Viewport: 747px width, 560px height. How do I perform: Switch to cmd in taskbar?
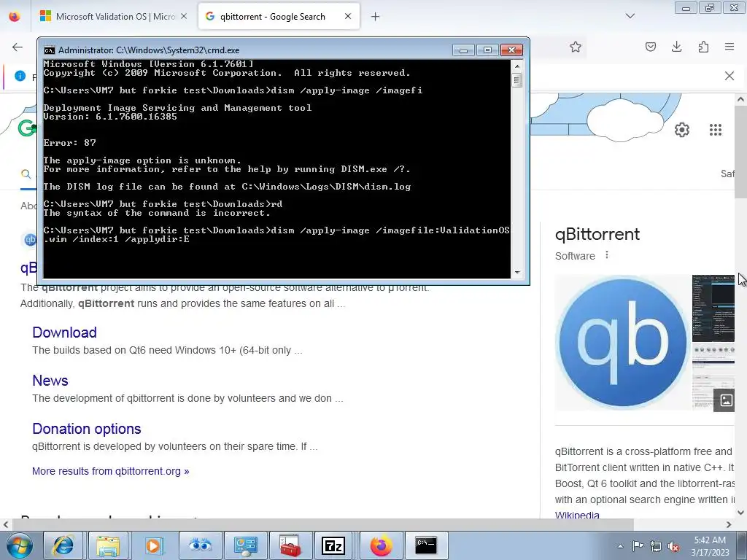[426, 545]
